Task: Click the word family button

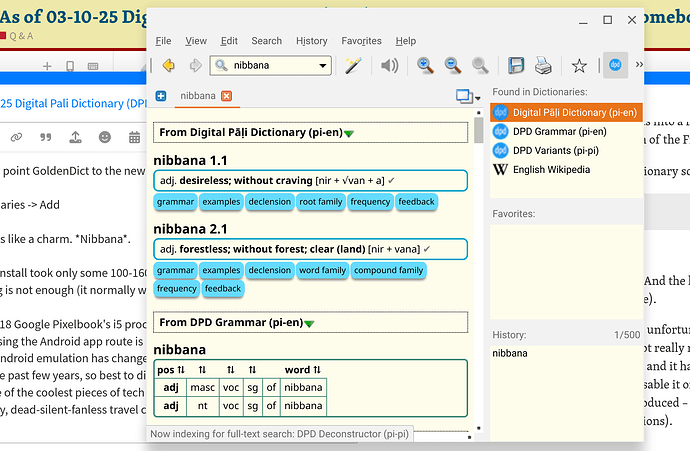Action: click(323, 270)
